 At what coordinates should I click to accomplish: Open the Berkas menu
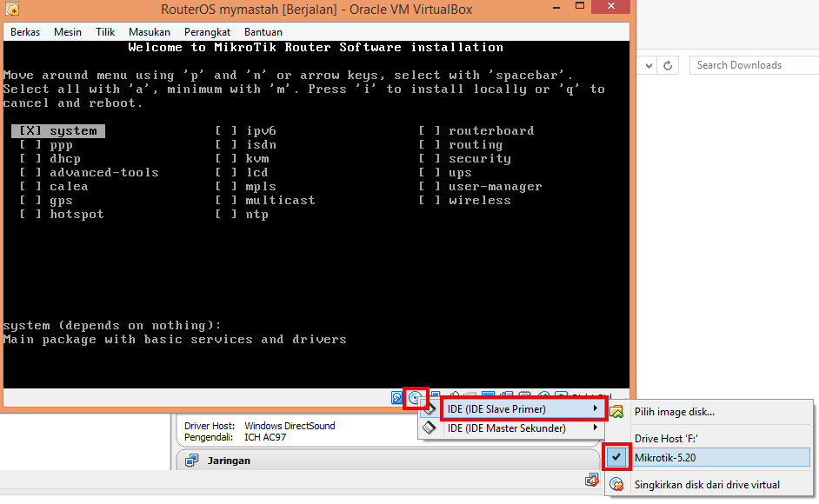click(25, 32)
